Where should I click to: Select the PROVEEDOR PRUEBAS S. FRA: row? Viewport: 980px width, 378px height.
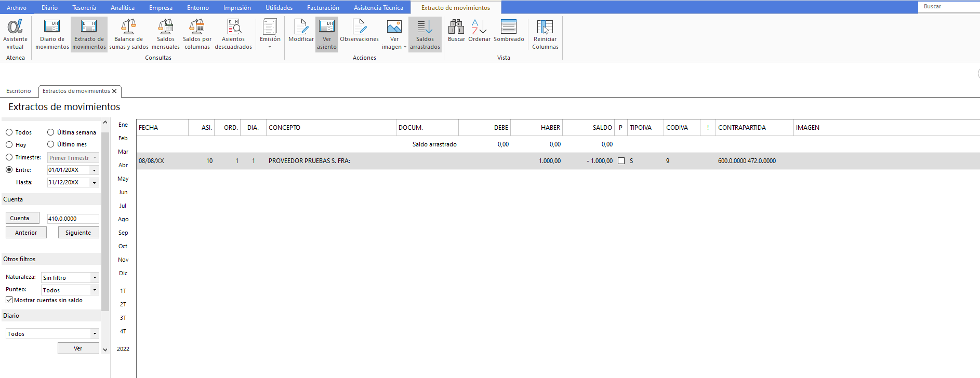pyautogui.click(x=558, y=161)
